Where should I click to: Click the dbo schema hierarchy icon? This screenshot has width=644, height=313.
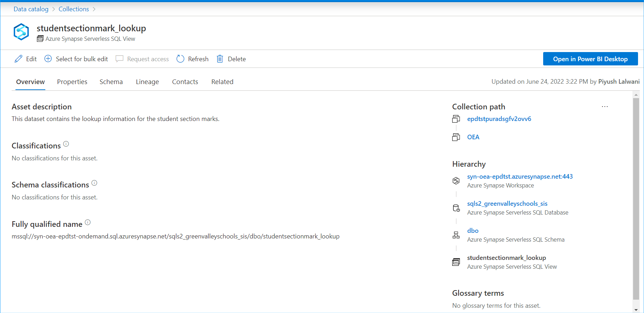pyautogui.click(x=456, y=235)
